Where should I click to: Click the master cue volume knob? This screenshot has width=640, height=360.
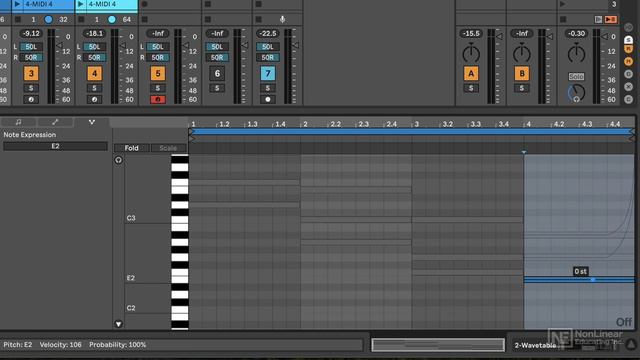576,93
